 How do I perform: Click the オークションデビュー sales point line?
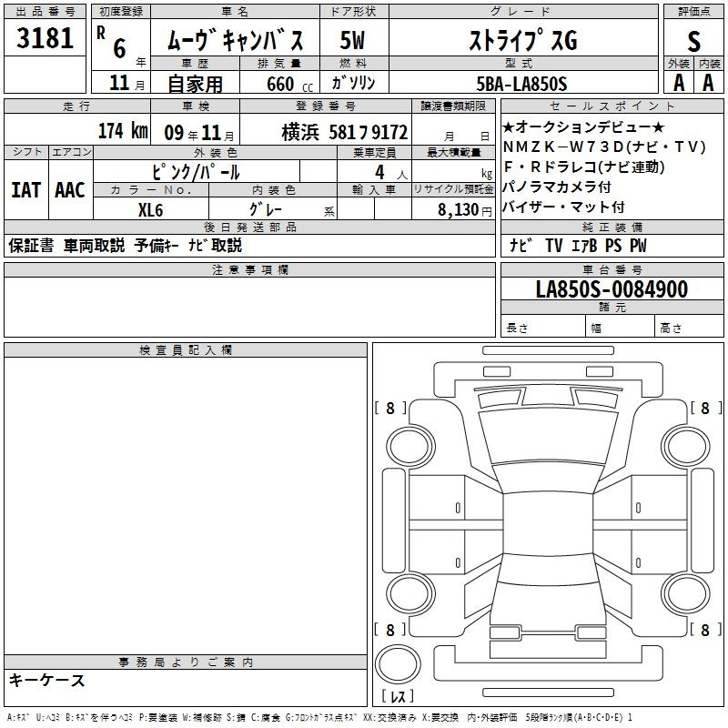coord(583,126)
